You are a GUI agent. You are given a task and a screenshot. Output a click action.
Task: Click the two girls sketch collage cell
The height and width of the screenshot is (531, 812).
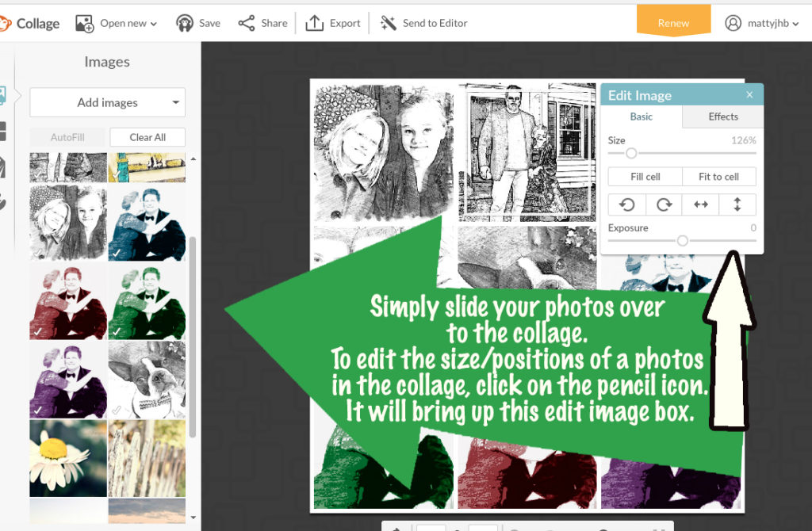pyautogui.click(x=383, y=151)
